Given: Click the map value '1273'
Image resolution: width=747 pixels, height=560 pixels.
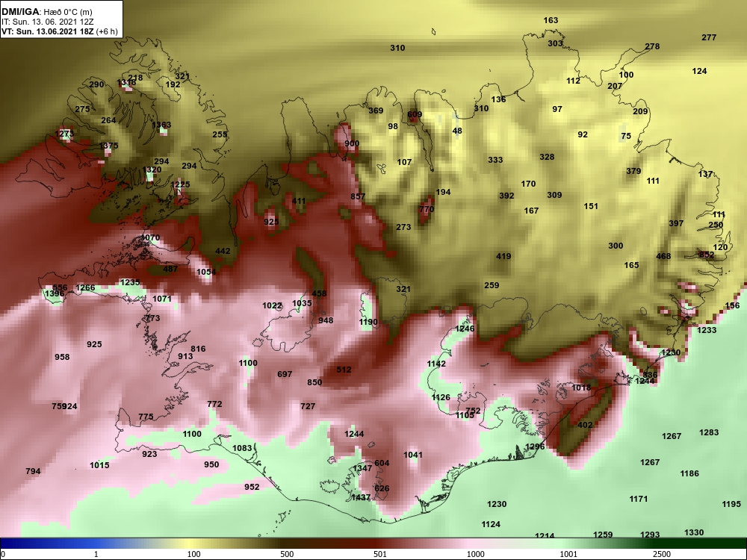Looking at the screenshot, I should 65,134.
